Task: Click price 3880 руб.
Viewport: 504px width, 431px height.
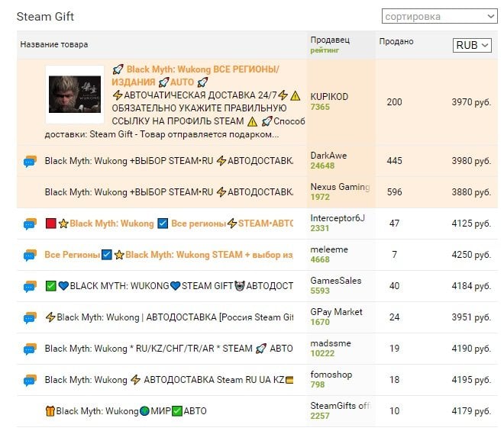Action: (x=471, y=192)
